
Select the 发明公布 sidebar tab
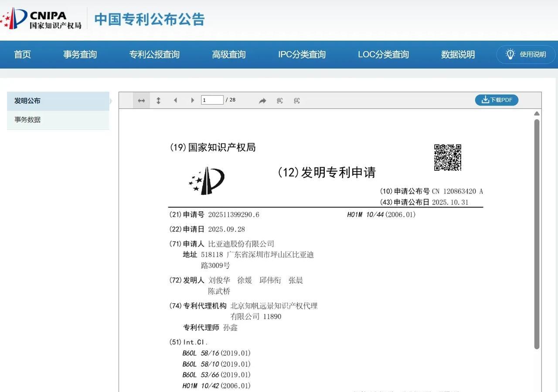tap(58, 101)
